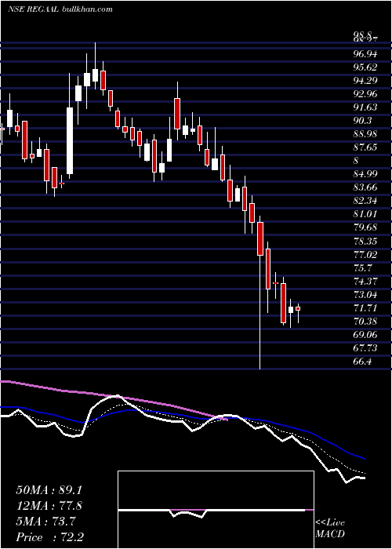Image resolution: width=392 pixels, height=549 pixels.
Task: Select the 87.65 price level label
Action: point(365,147)
